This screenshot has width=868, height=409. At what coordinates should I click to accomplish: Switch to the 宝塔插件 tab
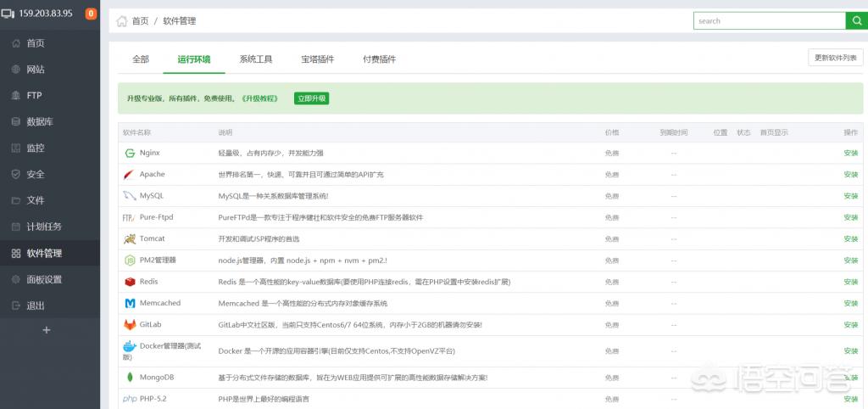click(318, 59)
